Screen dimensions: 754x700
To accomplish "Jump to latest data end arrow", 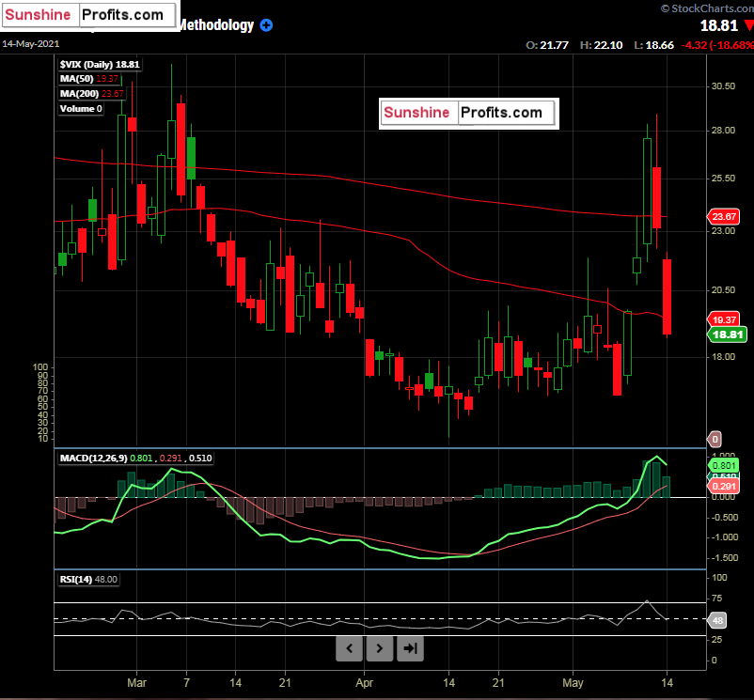I will pyautogui.click(x=410, y=648).
